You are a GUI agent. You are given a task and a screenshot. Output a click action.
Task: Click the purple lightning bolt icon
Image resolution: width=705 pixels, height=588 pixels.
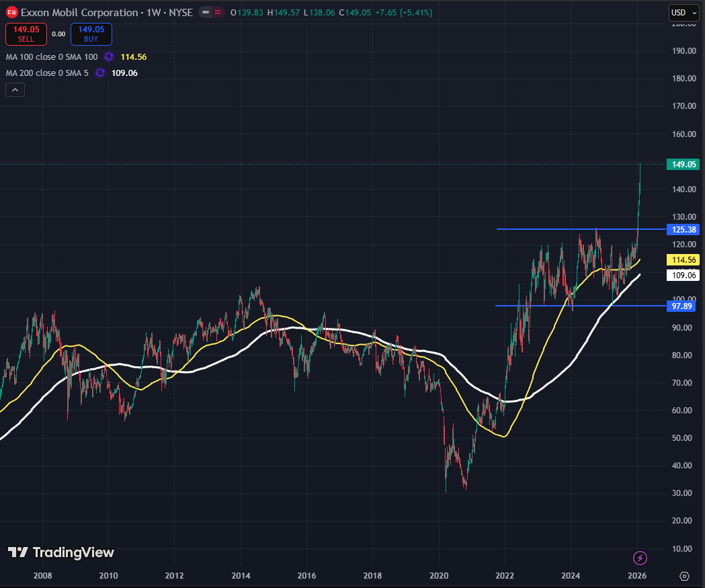(x=640, y=558)
